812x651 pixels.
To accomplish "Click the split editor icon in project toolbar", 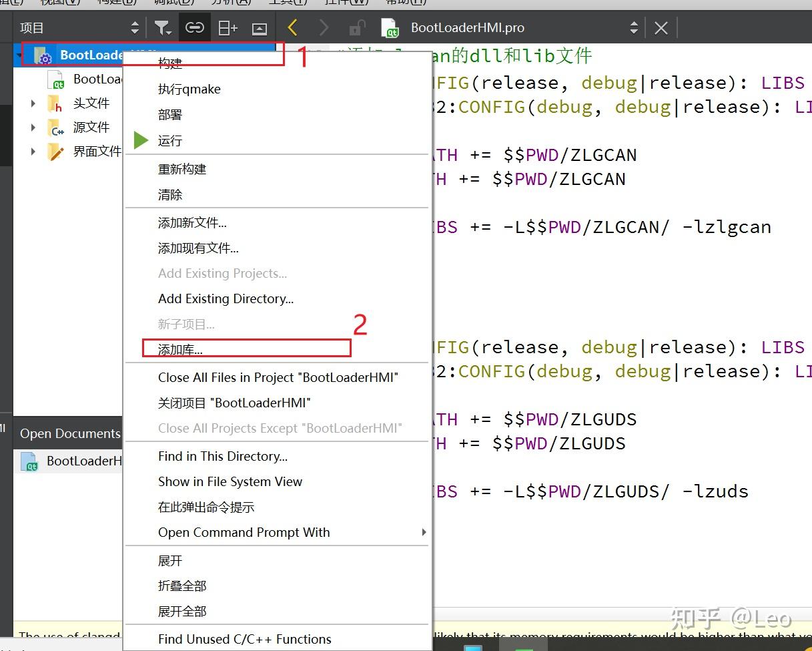I will (x=227, y=27).
